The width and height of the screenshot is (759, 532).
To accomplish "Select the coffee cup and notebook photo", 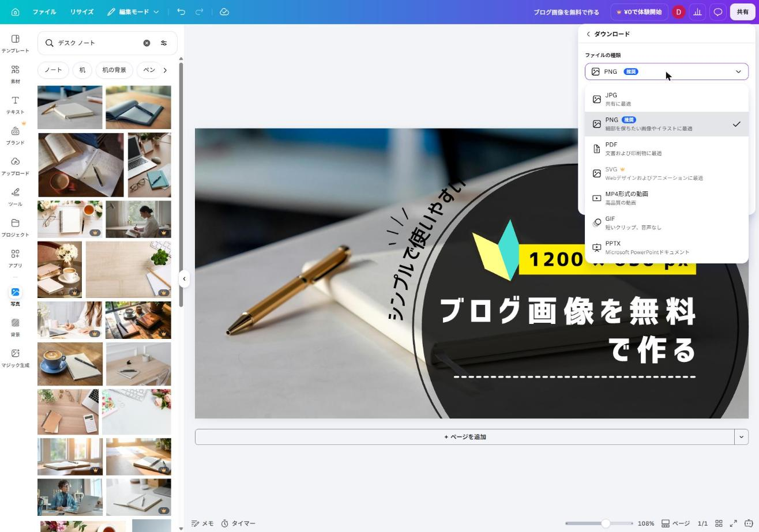I will point(70,364).
